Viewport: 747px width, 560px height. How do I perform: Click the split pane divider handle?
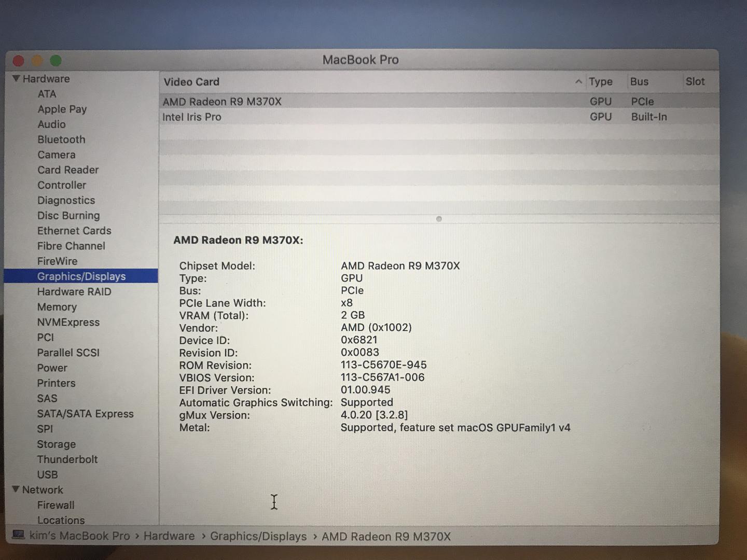click(x=439, y=219)
